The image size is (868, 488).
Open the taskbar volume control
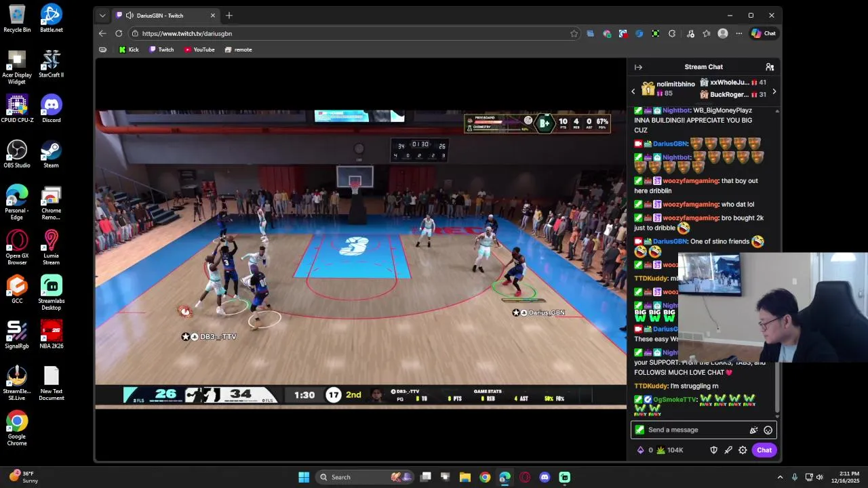[x=819, y=477]
